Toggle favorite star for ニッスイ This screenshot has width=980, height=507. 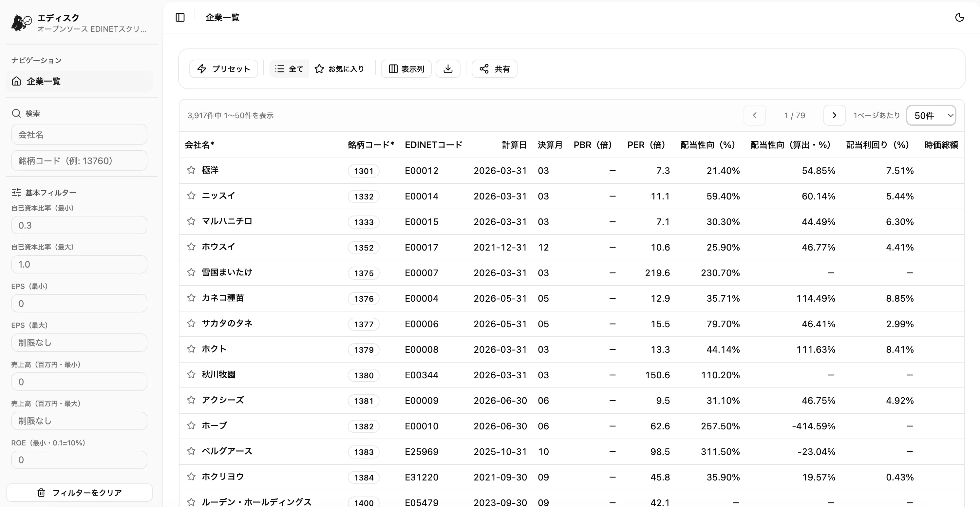click(191, 196)
